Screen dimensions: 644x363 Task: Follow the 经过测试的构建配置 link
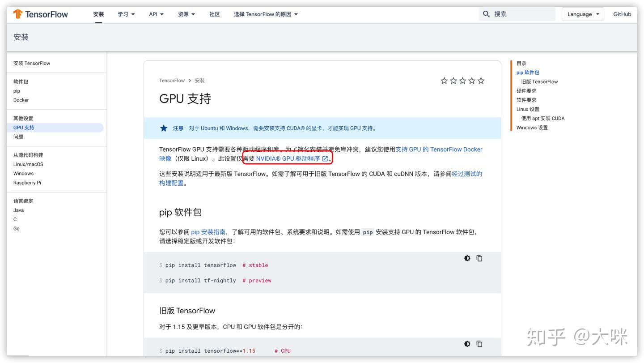coord(468,174)
